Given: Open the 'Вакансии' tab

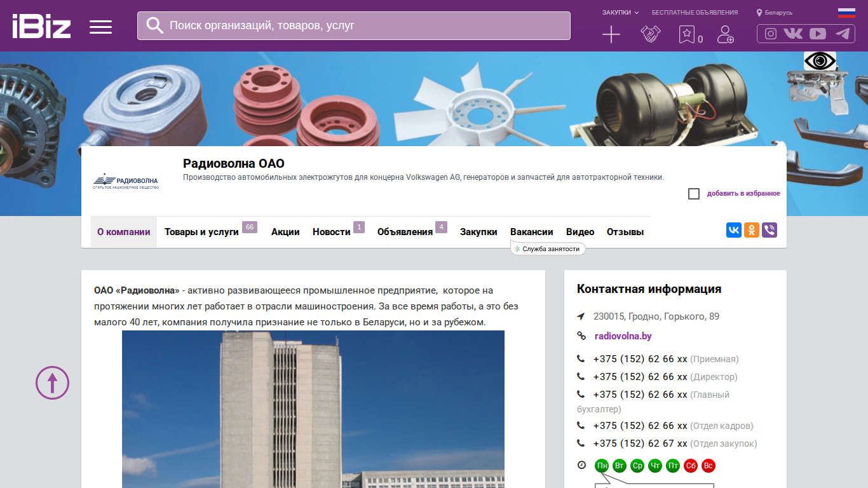Looking at the screenshot, I should pyautogui.click(x=532, y=232).
